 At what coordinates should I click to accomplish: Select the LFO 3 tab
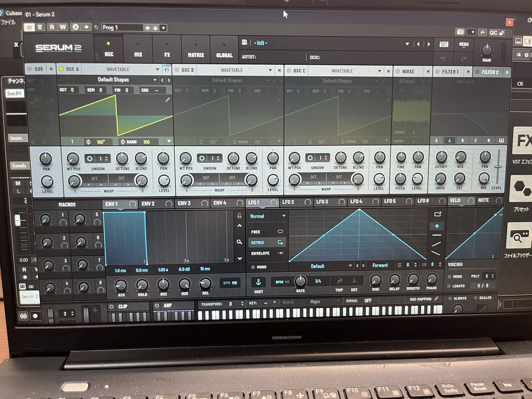pos(329,202)
